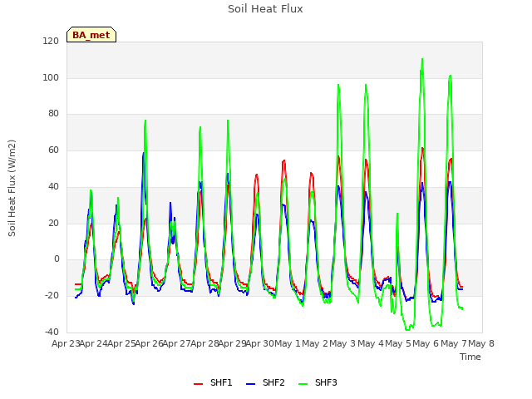
Task: Click the BA_met annotation label
Action: pos(91,35)
